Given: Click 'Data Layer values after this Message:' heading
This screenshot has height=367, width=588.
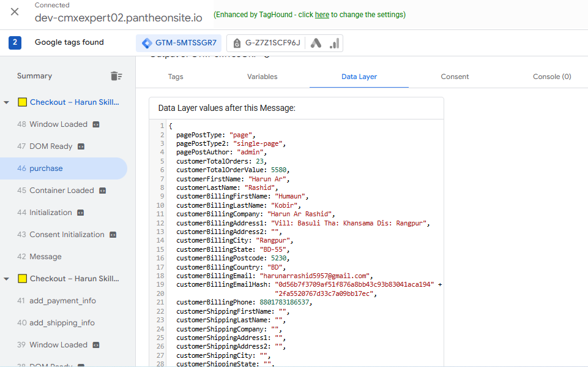Looking at the screenshot, I should coord(227,108).
